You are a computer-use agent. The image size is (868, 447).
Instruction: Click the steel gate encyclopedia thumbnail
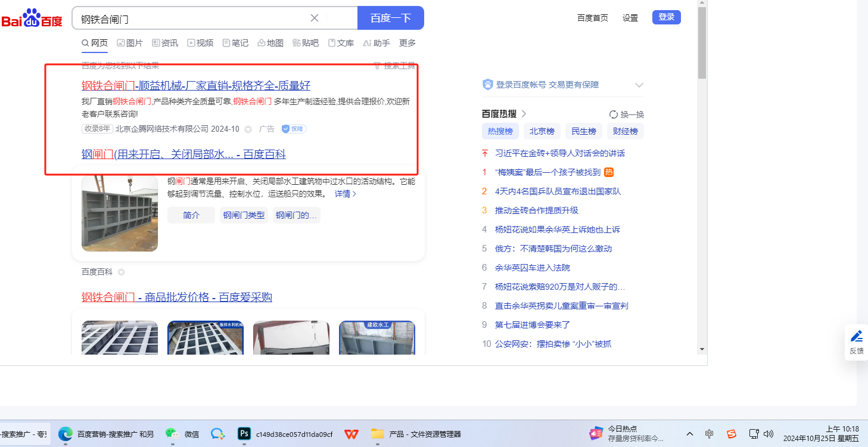point(120,213)
